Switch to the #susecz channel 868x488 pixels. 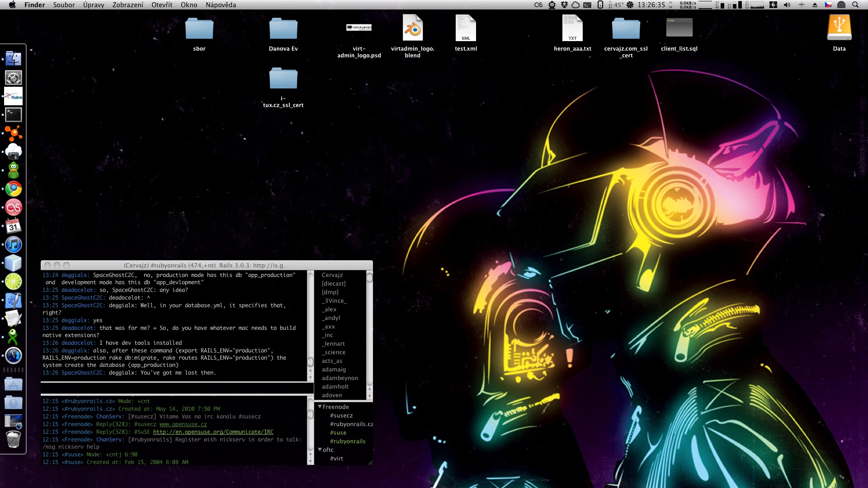click(x=341, y=416)
